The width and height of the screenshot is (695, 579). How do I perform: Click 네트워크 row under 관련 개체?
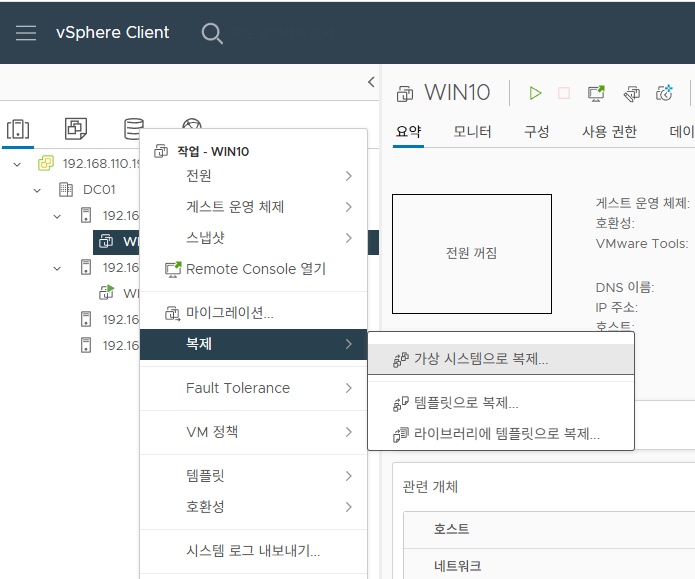click(x=549, y=565)
